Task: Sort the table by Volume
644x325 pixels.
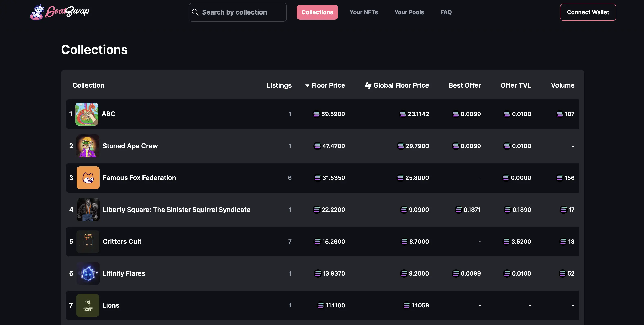Action: tap(562, 85)
